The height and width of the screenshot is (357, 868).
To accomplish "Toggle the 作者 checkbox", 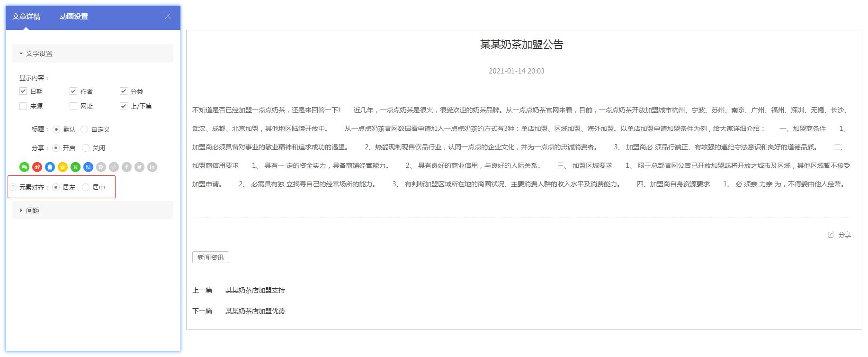I will (73, 91).
